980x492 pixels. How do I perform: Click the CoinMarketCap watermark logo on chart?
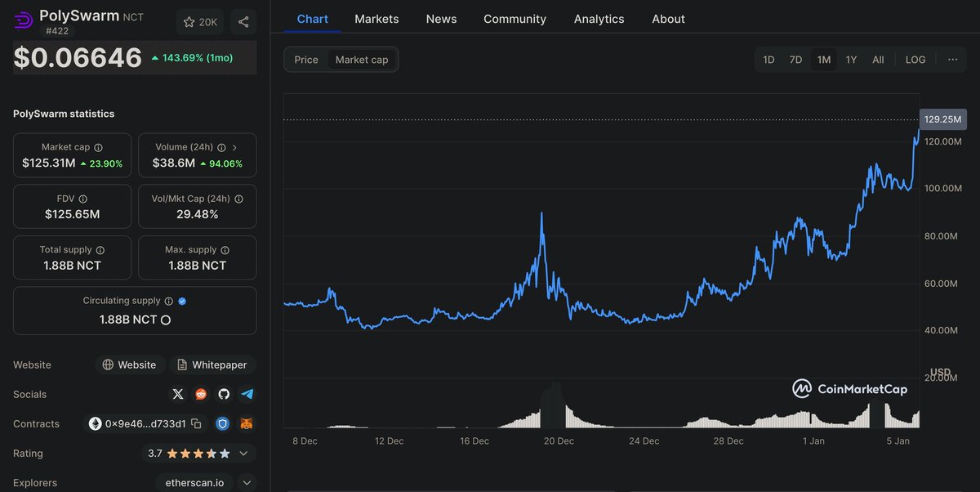849,389
